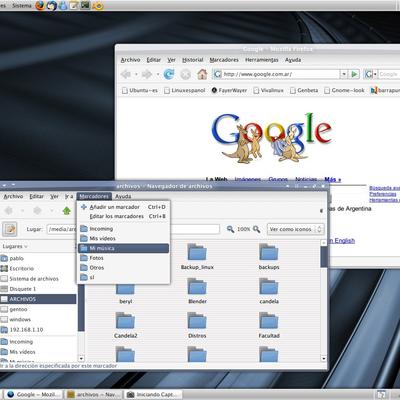Select 192.168.1.10 network location in sidebar
400x400 pixels.
pyautogui.click(x=22, y=330)
